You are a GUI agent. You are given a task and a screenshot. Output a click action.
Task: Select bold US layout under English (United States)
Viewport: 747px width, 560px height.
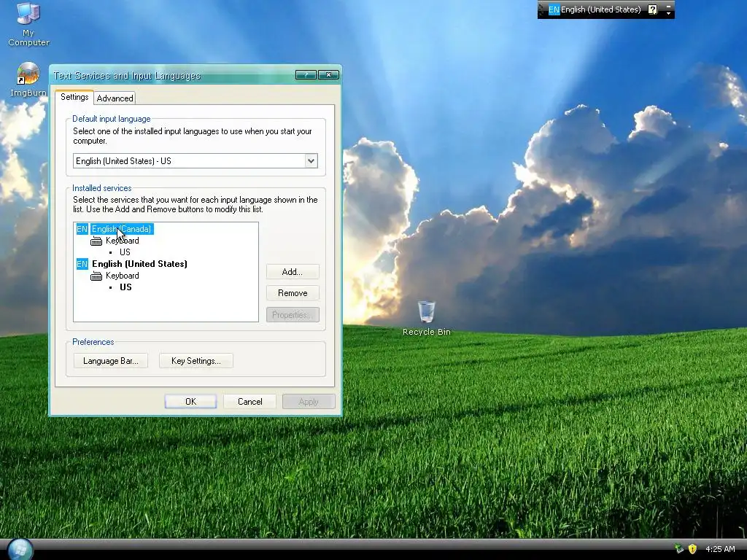pos(125,287)
